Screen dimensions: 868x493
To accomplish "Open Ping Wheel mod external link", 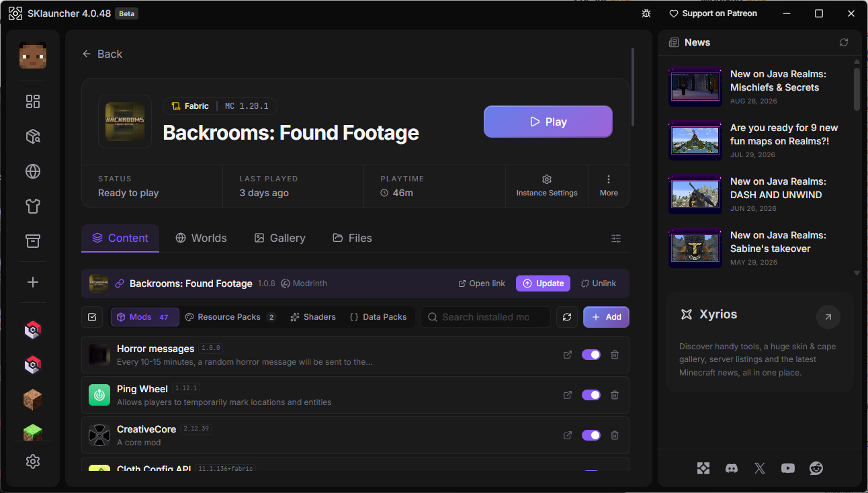I will point(568,395).
